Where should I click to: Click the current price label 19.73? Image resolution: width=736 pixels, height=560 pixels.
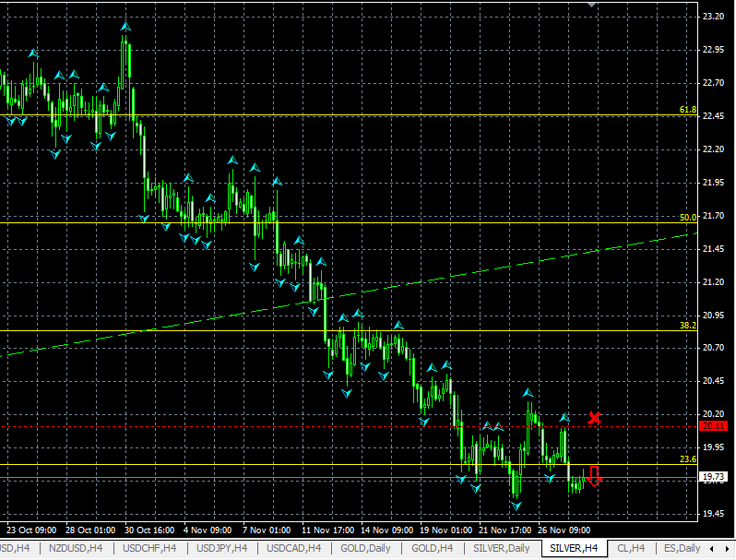(712, 477)
